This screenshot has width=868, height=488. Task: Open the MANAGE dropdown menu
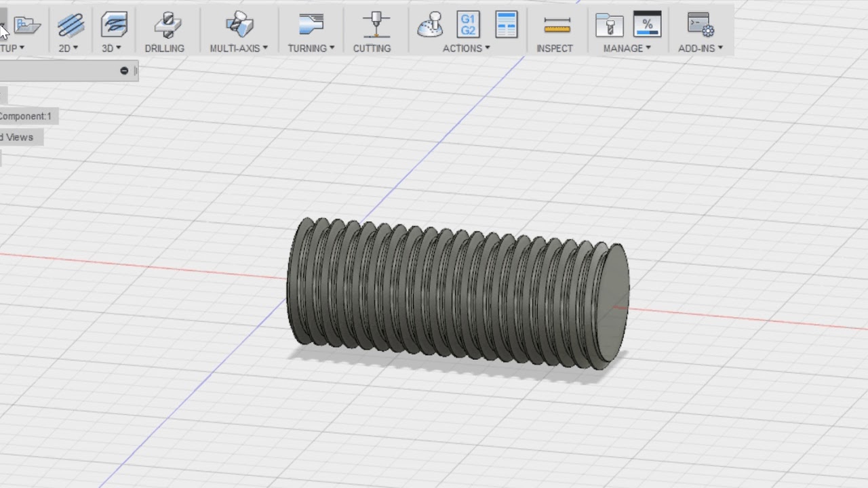pyautogui.click(x=627, y=48)
